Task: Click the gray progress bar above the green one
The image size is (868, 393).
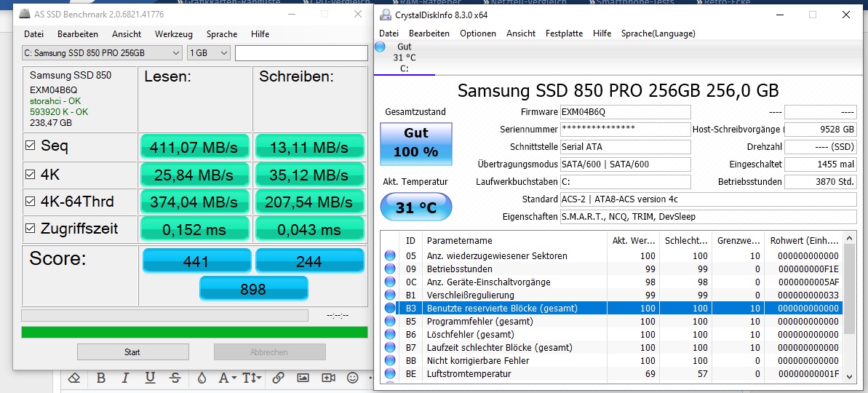Action: click(x=164, y=316)
